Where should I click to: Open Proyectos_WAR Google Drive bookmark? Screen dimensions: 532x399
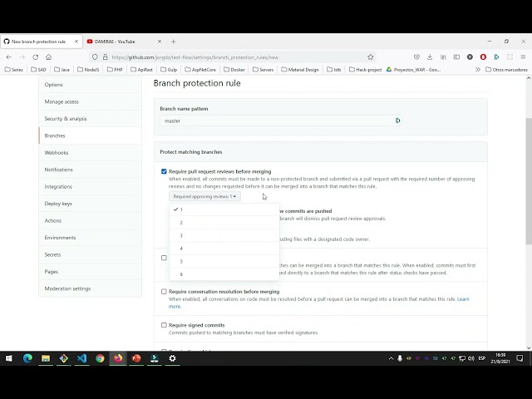coord(414,70)
